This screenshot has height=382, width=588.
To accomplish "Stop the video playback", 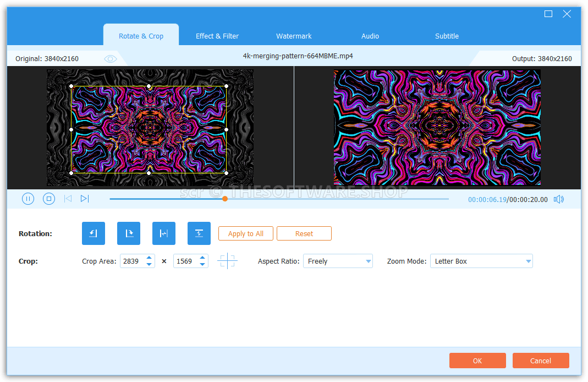I will 49,199.
